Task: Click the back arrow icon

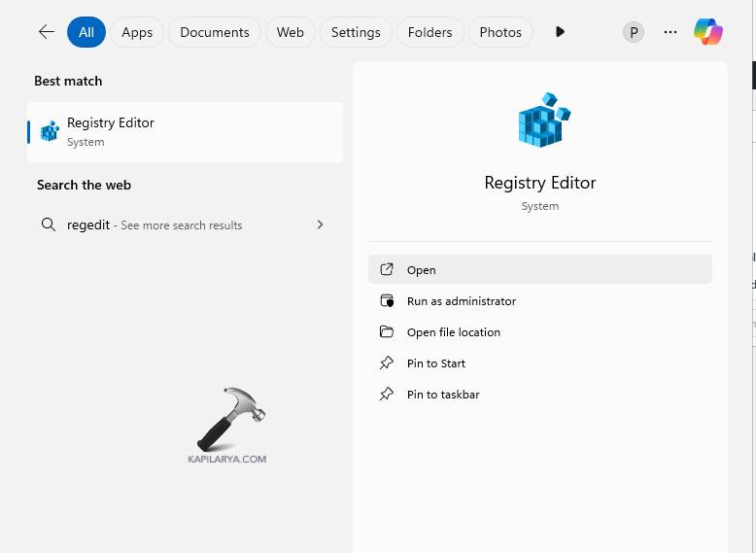Action: coord(46,32)
